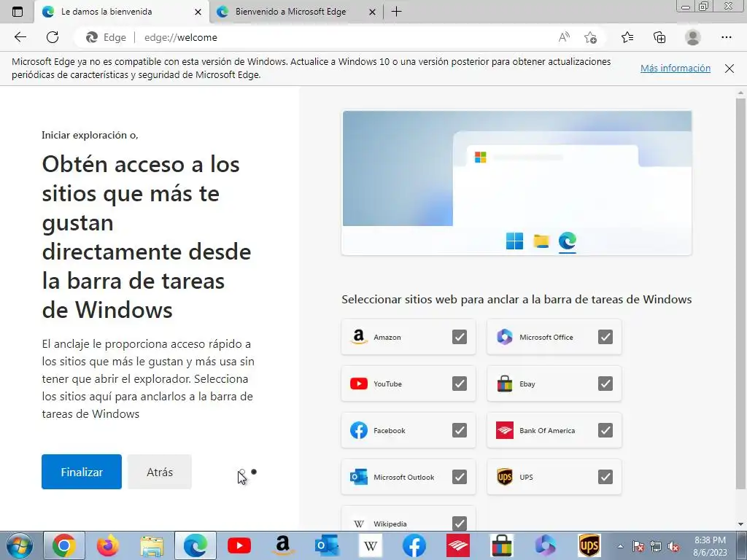Open Windows Explorer from the taskbar
The height and width of the screenshot is (560, 747).
[x=152, y=545]
